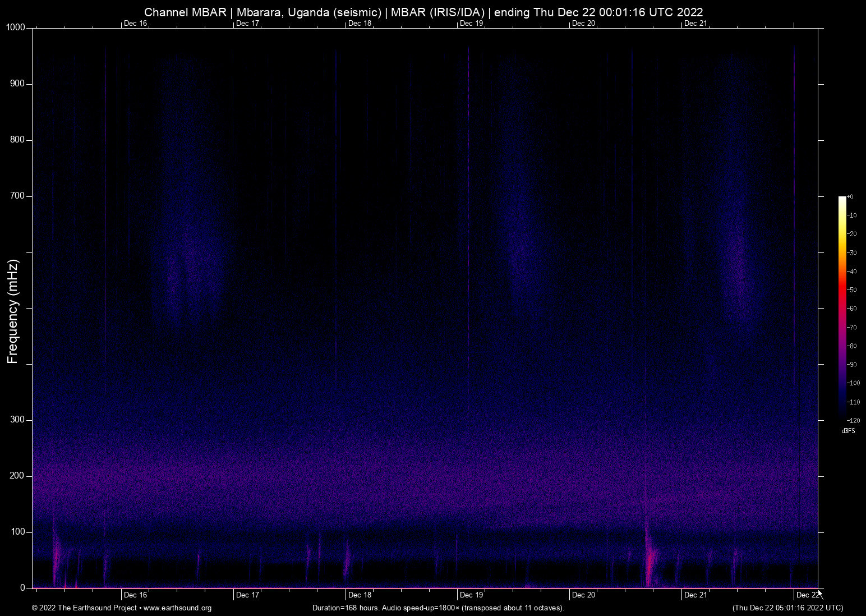Click the bright seismic event streak after Dec 20
This screenshot has height=616, width=866.
[x=650, y=561]
